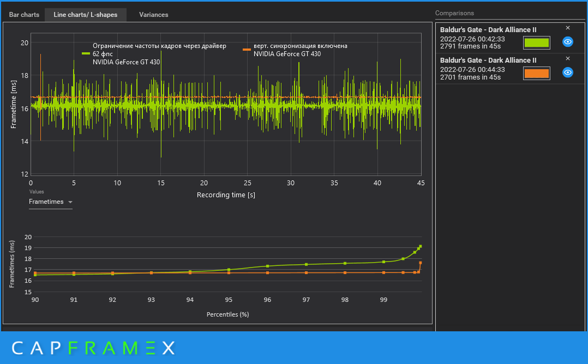Click orange data point at 91st percentile
Screen dimensions: 588x364
tap(74, 273)
